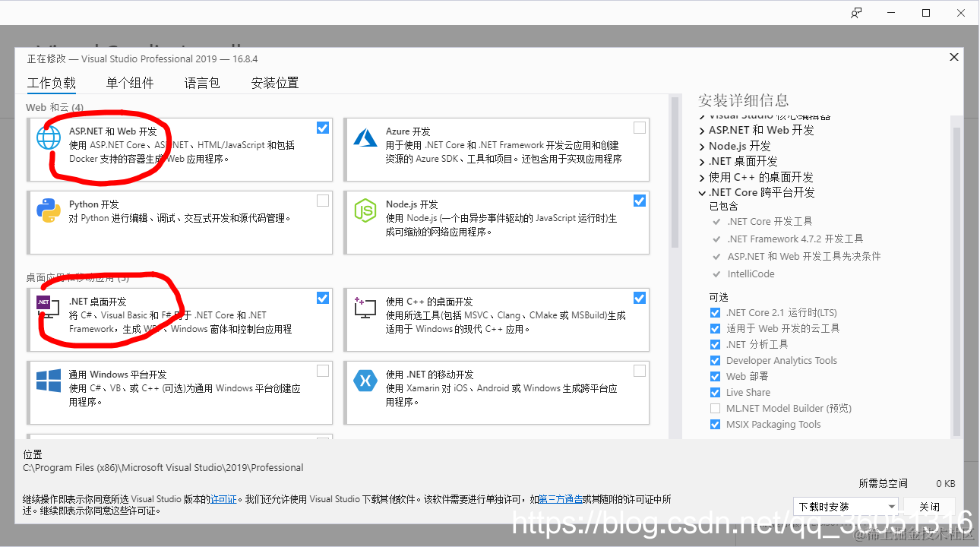Disable the MSIX Packaging Tools option
Screen dimensions: 980x547
pyautogui.click(x=715, y=425)
